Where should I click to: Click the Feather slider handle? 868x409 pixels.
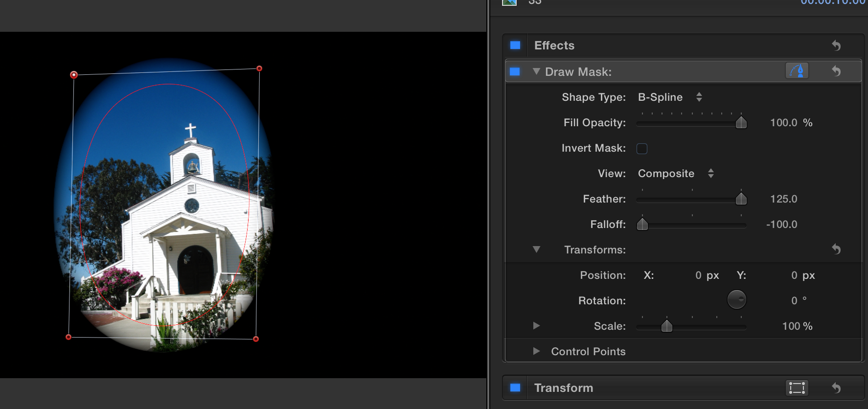coord(741,199)
